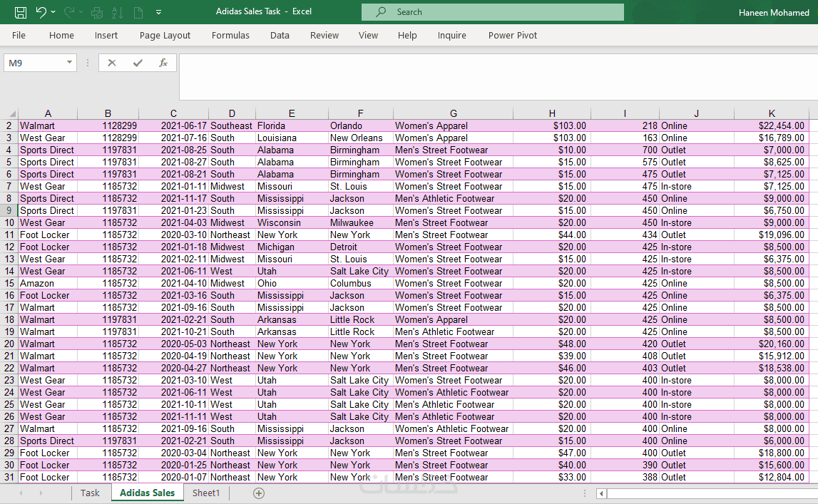Open the Help tab
Screen dimensions: 818x504
click(407, 36)
